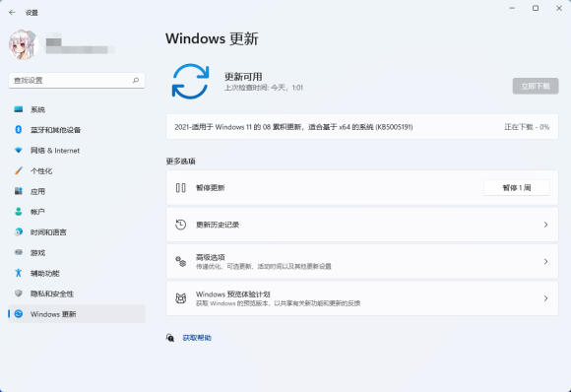The height and width of the screenshot is (392, 571).
Task: Click the Bluetooth icon for 蓝牙和其他设备
Action: pos(18,130)
